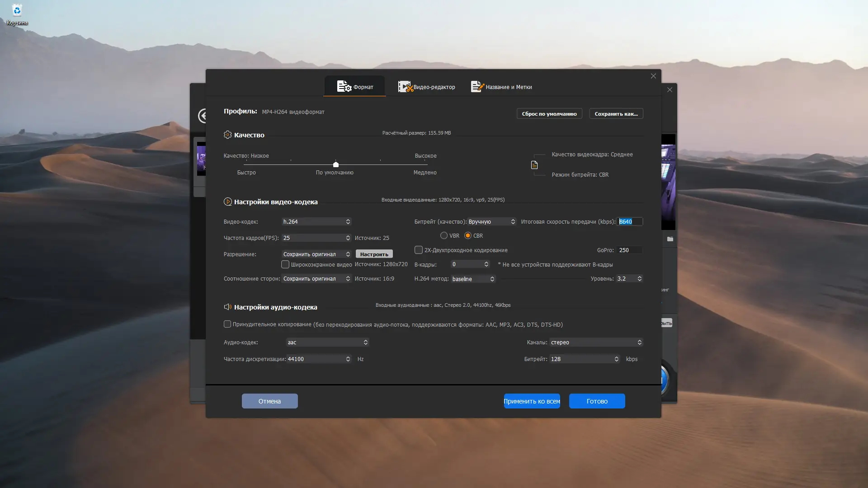Check the Широкоэкранное видео option

[285, 264]
